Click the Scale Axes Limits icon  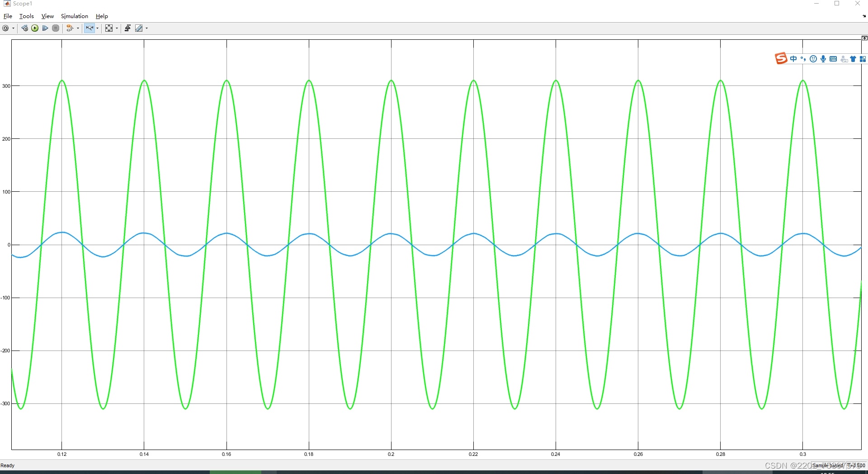[x=109, y=28]
